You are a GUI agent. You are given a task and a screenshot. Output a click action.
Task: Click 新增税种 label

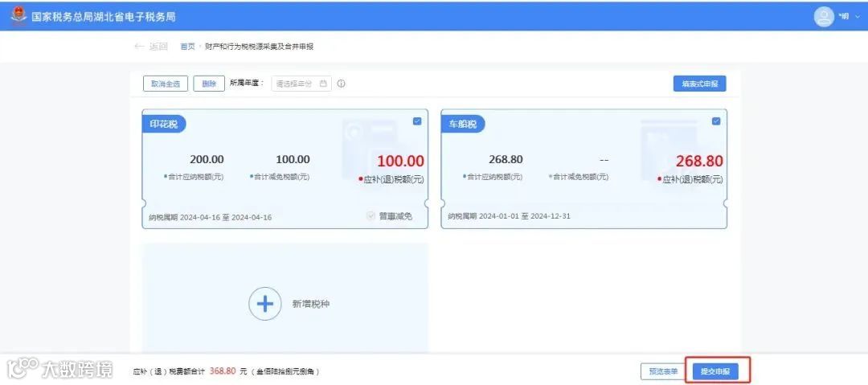point(310,304)
